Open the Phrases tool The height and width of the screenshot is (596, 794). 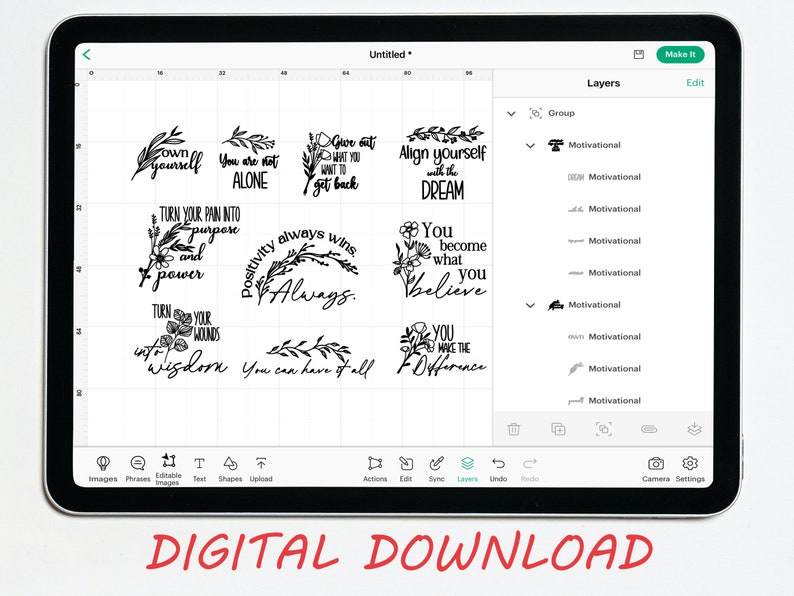(x=138, y=468)
